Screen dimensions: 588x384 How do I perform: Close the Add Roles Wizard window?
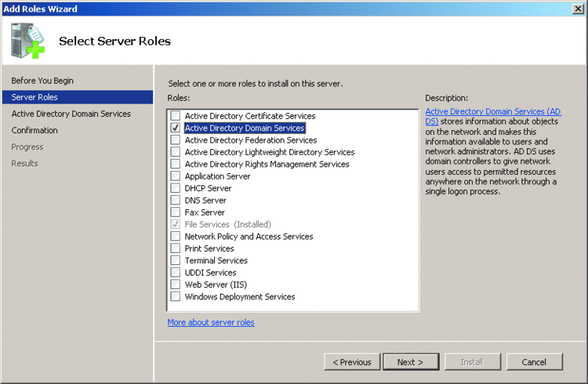pos(578,9)
